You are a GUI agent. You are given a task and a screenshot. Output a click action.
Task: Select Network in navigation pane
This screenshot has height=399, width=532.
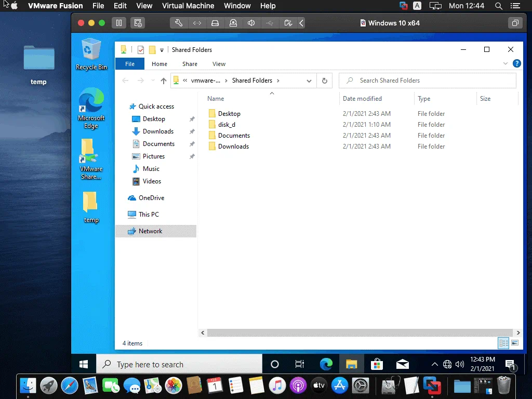(x=150, y=231)
